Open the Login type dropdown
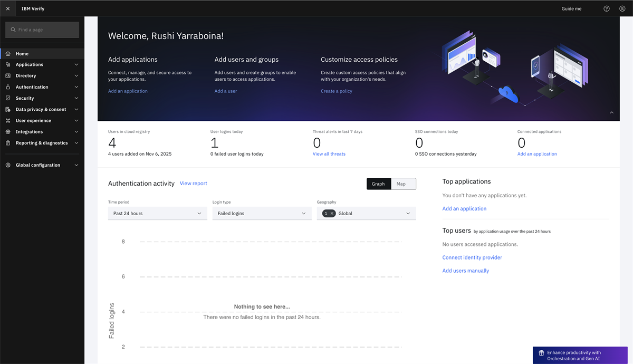The height and width of the screenshot is (364, 633). (262, 213)
